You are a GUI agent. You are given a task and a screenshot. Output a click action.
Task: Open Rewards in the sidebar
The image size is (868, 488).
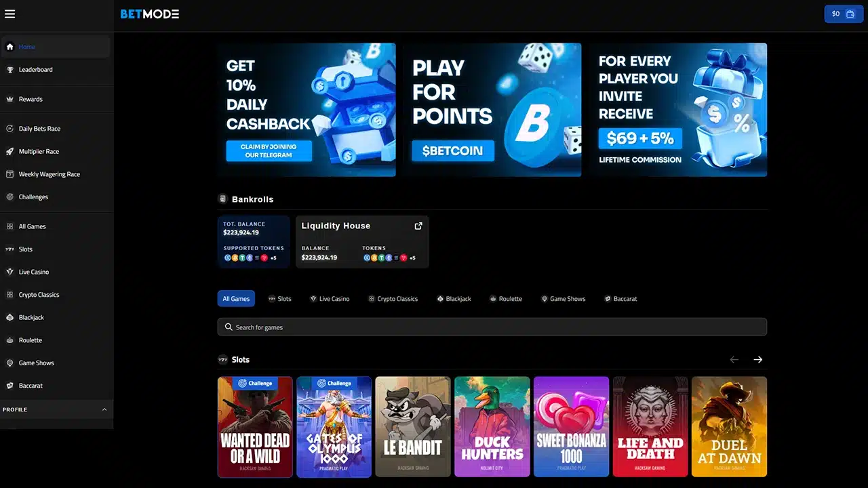pyautogui.click(x=56, y=99)
